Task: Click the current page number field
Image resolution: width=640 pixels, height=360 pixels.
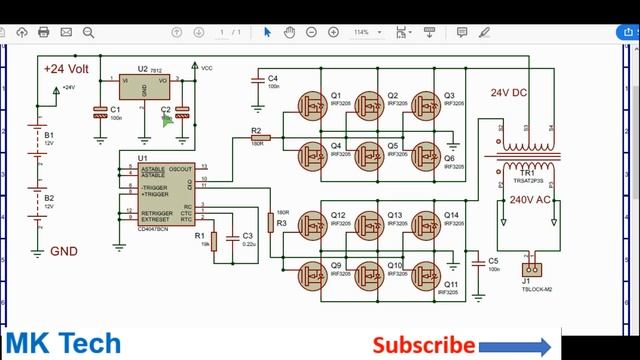Action: [222, 32]
